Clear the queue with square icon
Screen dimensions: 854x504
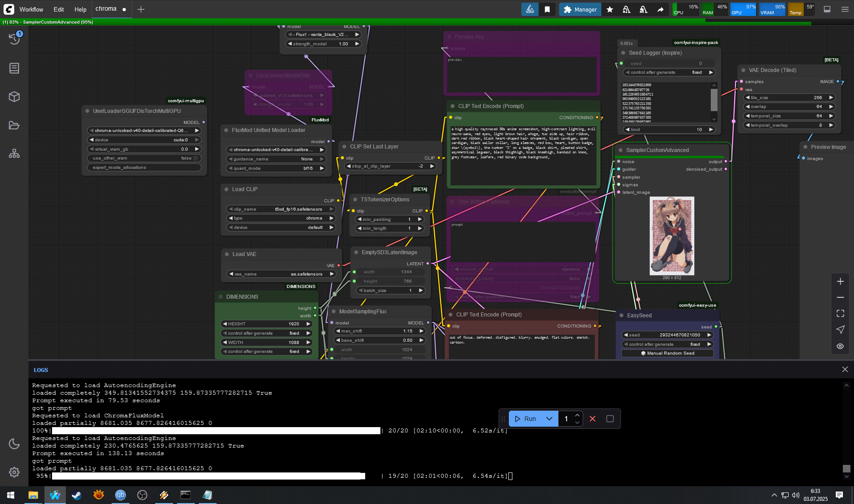[x=610, y=419]
